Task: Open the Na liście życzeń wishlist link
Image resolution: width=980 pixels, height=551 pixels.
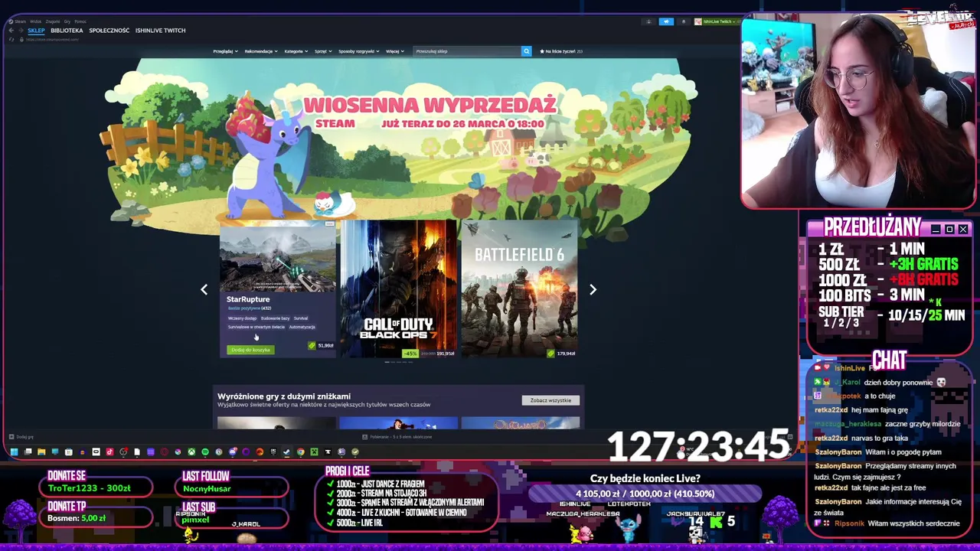Action: 561,51
